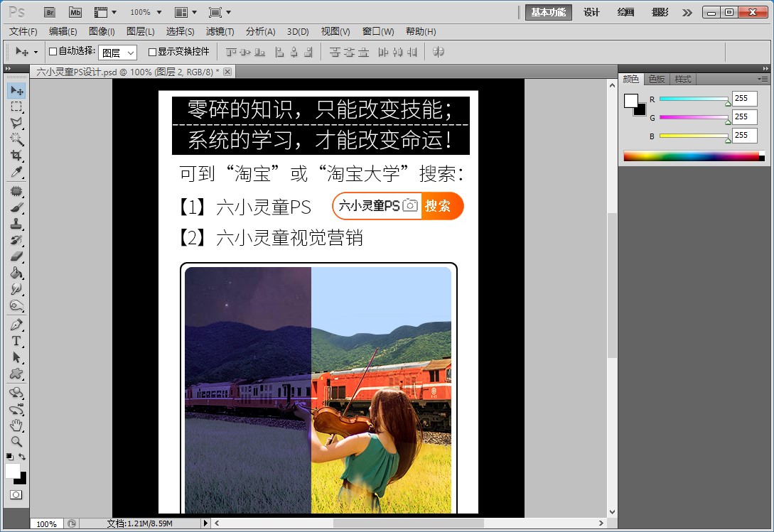Enable the 自动选择 checkbox
The image size is (774, 532).
click(x=53, y=51)
